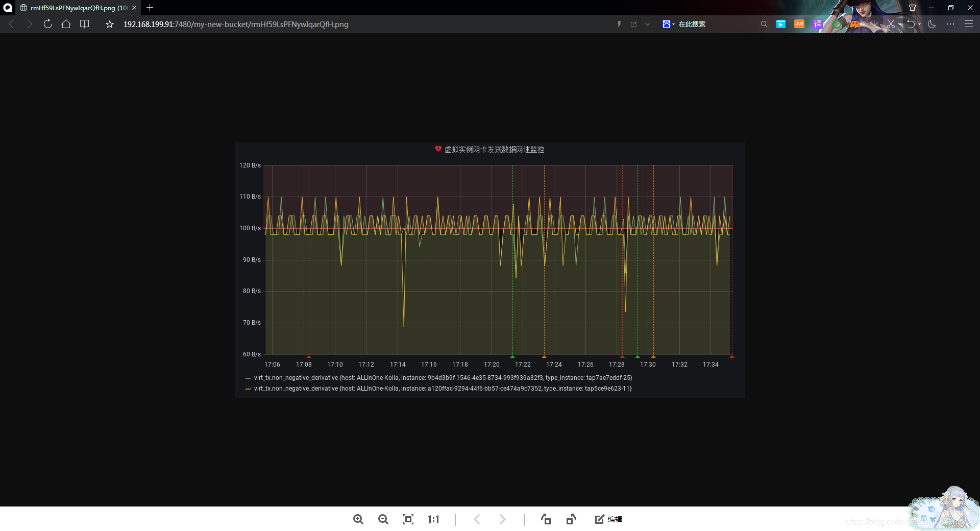Minimize the browser window
This screenshot has height=531, width=980.
point(932,8)
